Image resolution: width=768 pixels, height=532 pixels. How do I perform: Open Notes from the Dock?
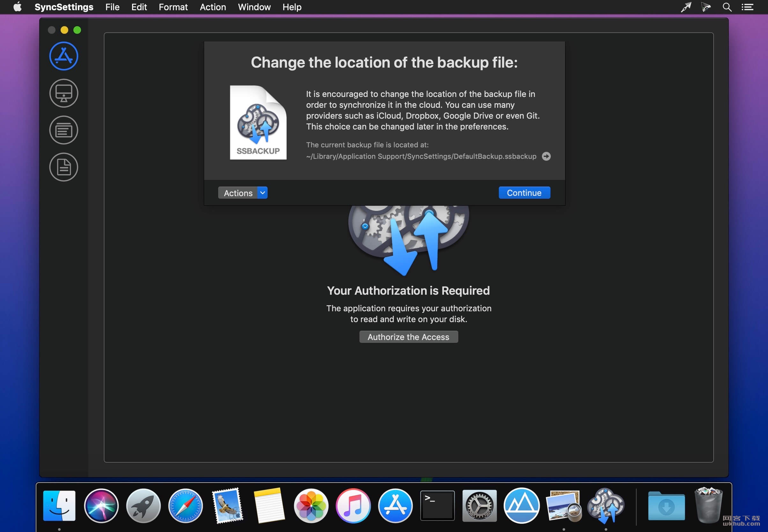click(269, 506)
